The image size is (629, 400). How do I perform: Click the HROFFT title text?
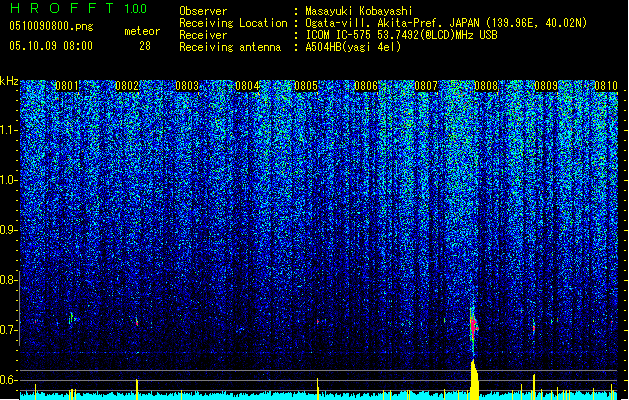[62, 8]
